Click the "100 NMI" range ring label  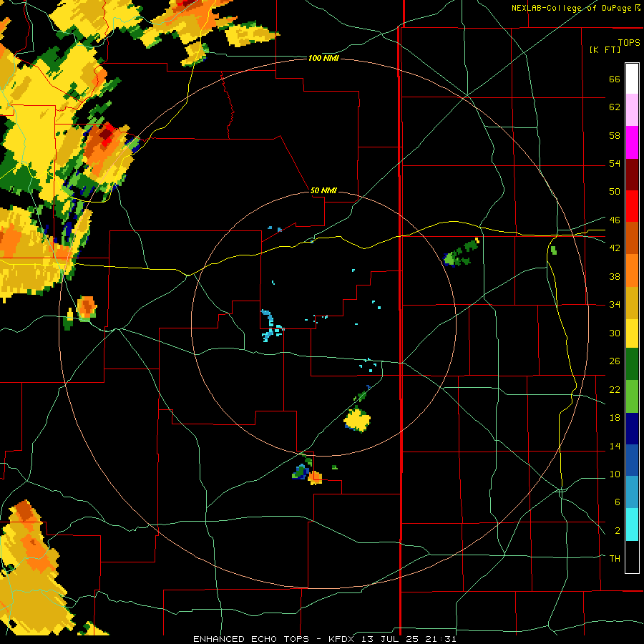(x=323, y=59)
